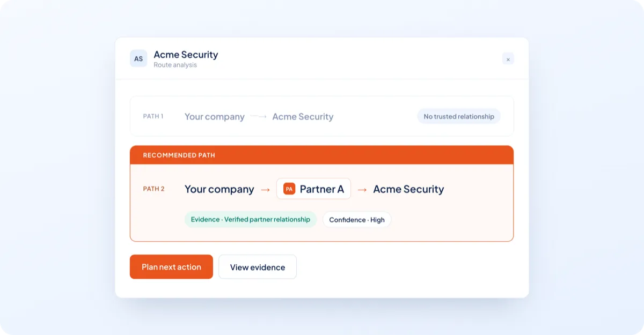Click the orange arrow after Your company in Path 2
The image size is (644, 335).
coord(265,189)
